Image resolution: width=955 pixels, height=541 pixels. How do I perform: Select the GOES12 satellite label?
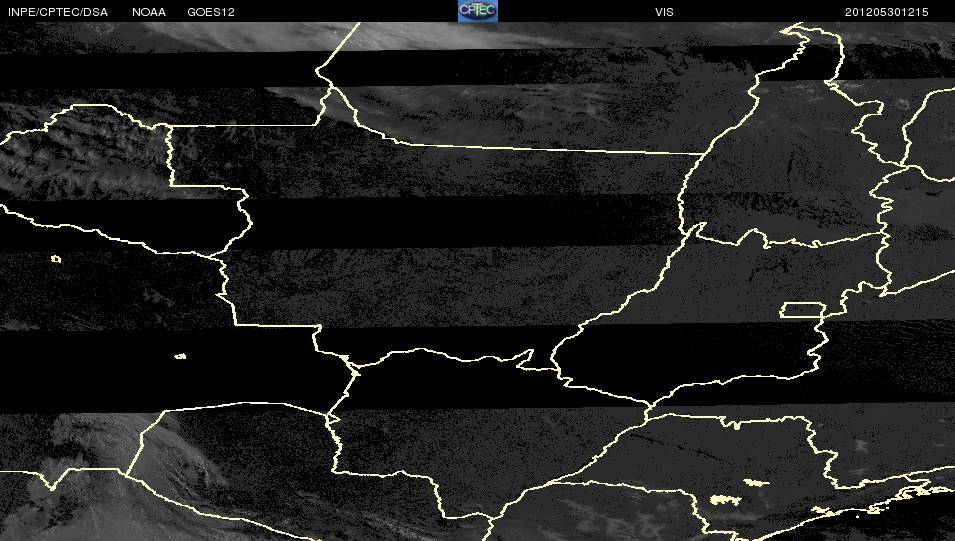[211, 12]
